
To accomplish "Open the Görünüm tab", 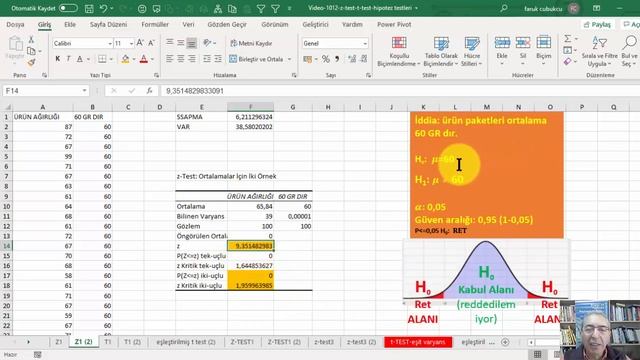I will (275, 24).
